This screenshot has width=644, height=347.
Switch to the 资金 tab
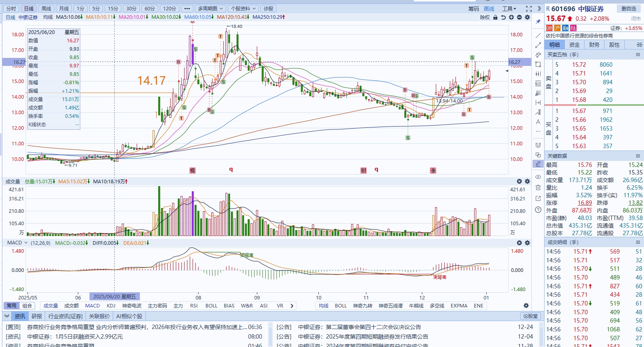click(574, 45)
